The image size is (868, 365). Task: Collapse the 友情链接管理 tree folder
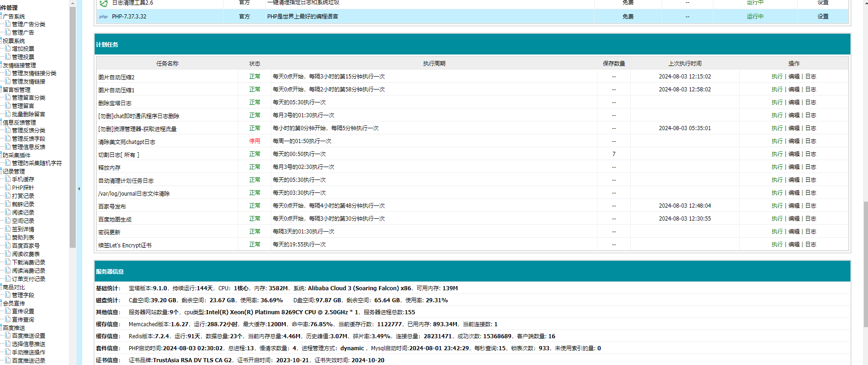coord(1,65)
